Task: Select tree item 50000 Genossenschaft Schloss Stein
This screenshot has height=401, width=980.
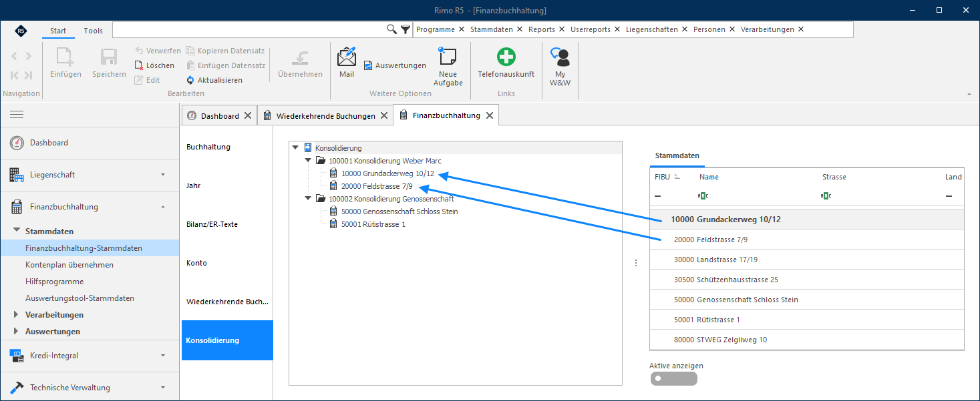Action: 399,212
